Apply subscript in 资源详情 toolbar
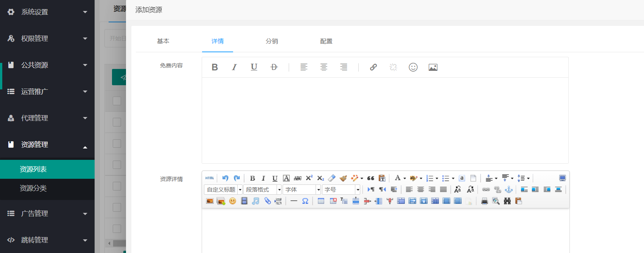The image size is (644, 253). (320, 178)
